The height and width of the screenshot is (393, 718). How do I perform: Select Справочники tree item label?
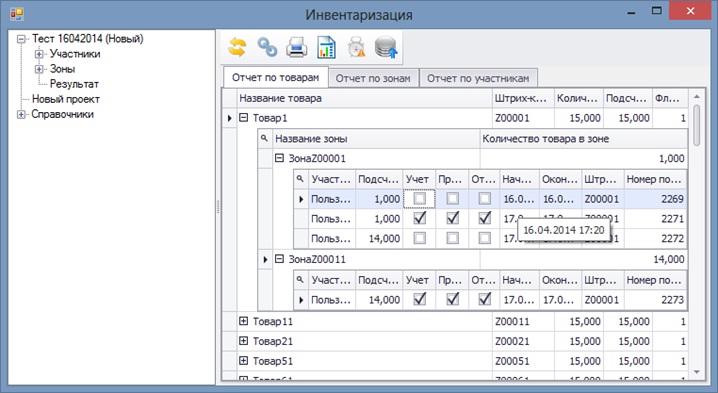pos(63,114)
